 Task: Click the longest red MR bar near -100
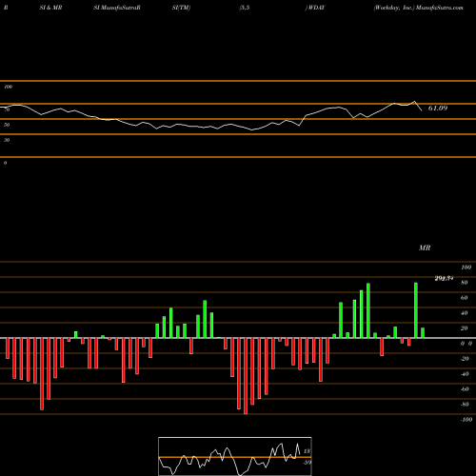(x=246, y=376)
